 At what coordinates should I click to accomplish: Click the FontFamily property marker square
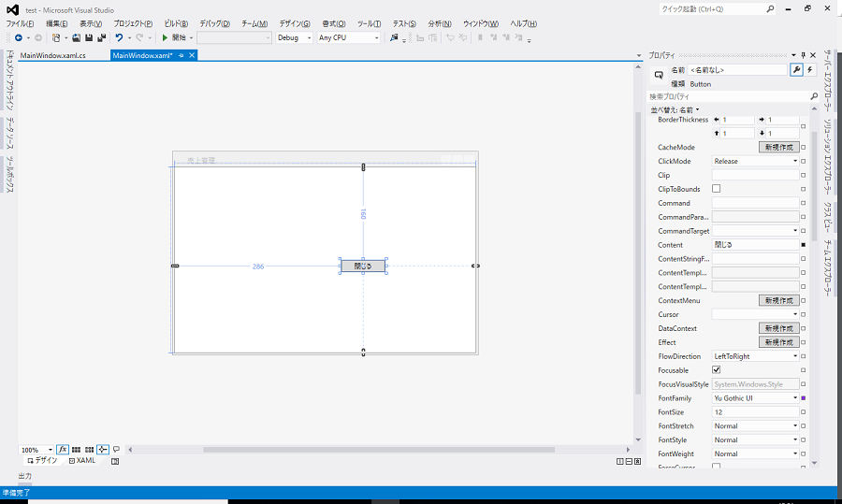click(804, 398)
